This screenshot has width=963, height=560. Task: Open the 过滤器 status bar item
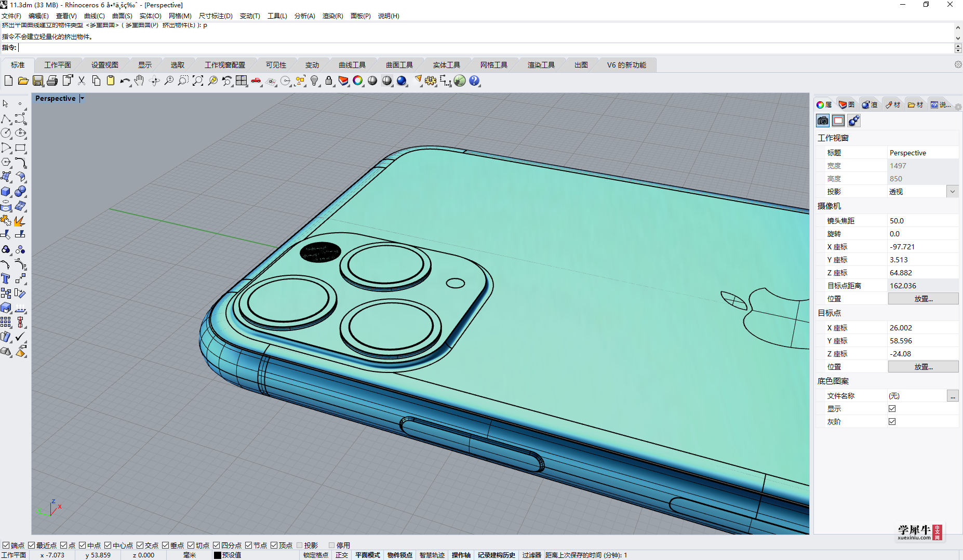pyautogui.click(x=532, y=555)
